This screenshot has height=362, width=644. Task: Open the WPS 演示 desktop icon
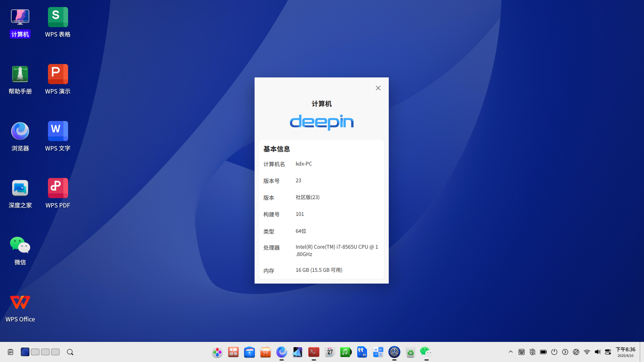click(x=58, y=80)
